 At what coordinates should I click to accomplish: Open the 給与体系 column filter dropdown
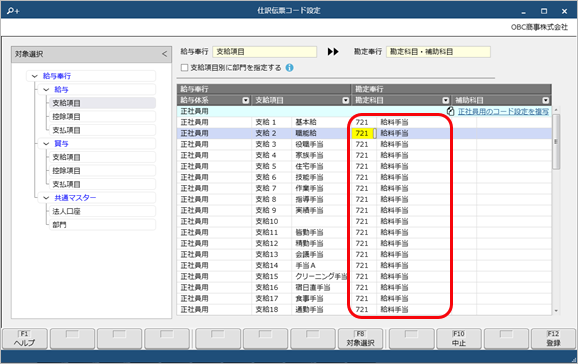(246, 100)
